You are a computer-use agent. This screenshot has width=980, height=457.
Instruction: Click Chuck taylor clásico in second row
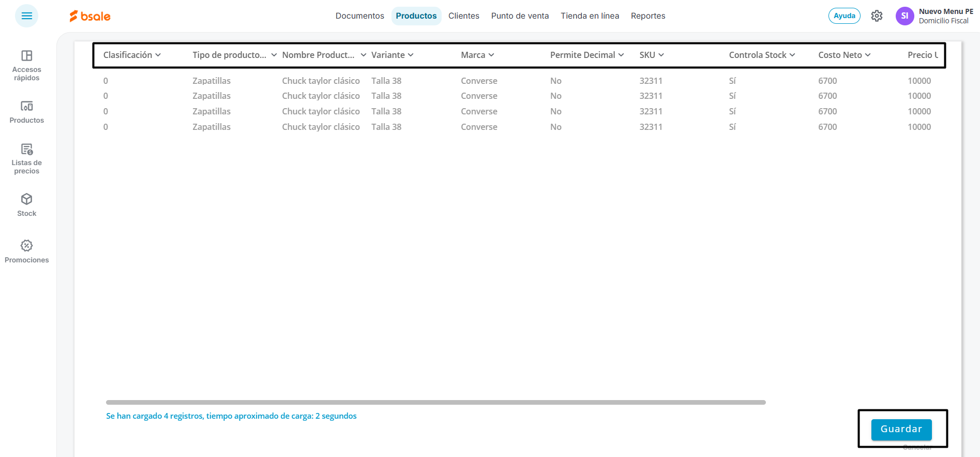tap(321, 96)
